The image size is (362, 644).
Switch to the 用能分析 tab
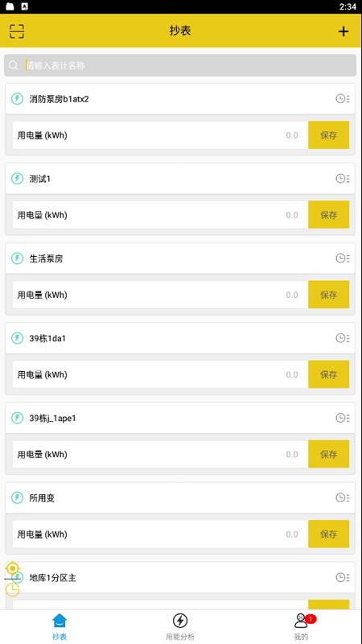pos(179,626)
